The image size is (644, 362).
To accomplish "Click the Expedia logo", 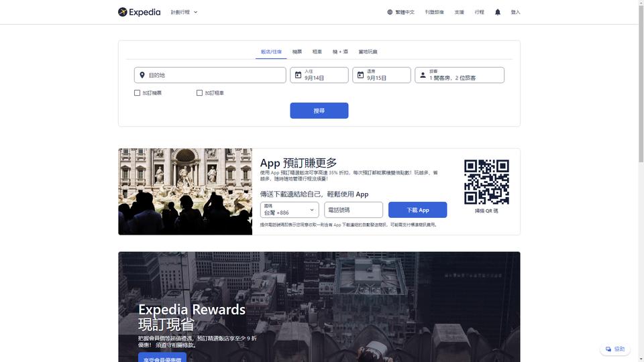I will (x=139, y=12).
